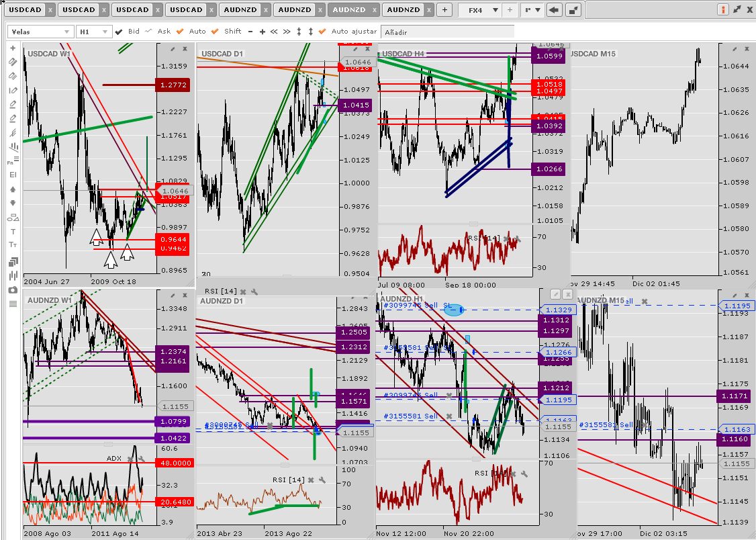Expand vertical scale with outward arrows icon
This screenshot has width=756, height=540.
311,32
